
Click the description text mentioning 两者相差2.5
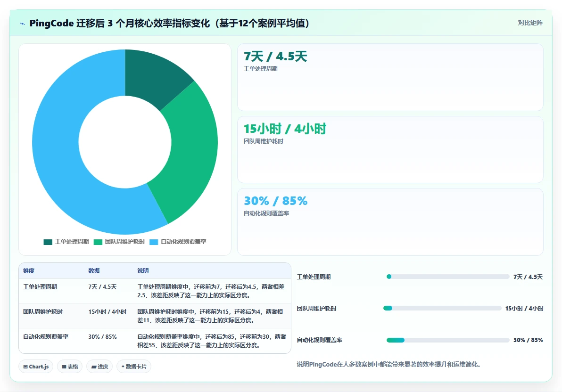pyautogui.click(x=211, y=291)
